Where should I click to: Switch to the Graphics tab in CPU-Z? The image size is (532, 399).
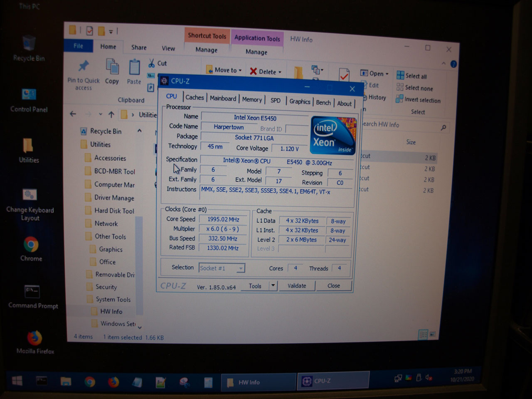point(300,101)
